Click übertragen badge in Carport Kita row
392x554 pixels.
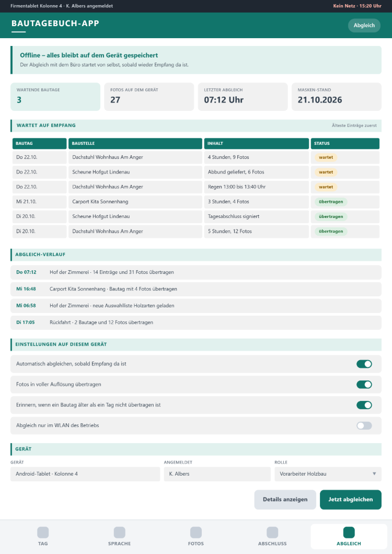point(331,202)
